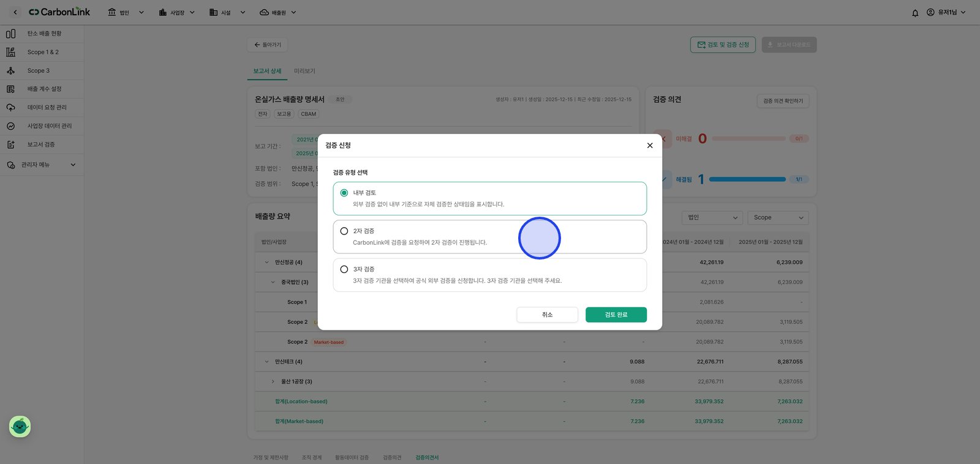
Task: Close the 검증 신청 dialog
Action: coord(650,146)
